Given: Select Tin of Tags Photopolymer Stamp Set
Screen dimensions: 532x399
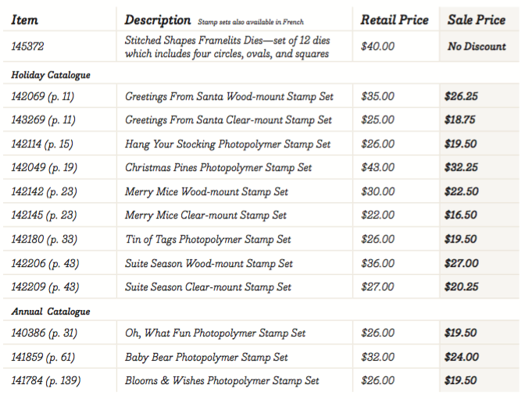Looking at the screenshot, I should (x=208, y=240).
